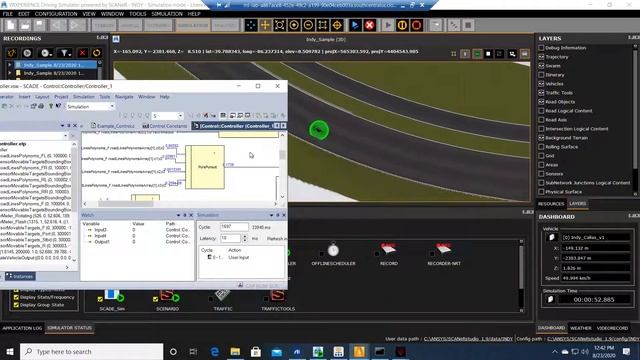Click the center-on-target crosshair icon
Image resolution: width=640 pixels, height=360 pixels.
337,25
